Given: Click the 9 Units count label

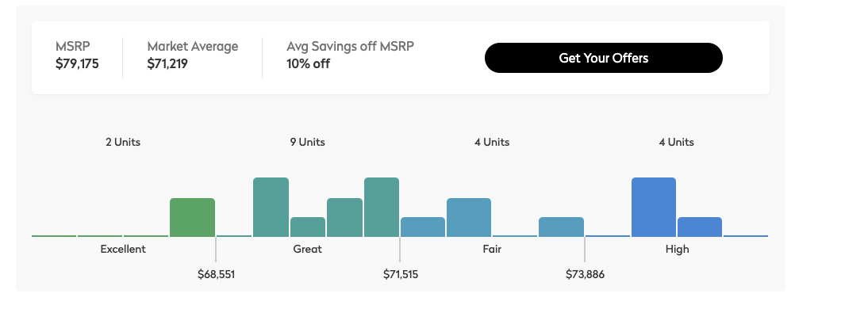Looking at the screenshot, I should click(x=307, y=142).
